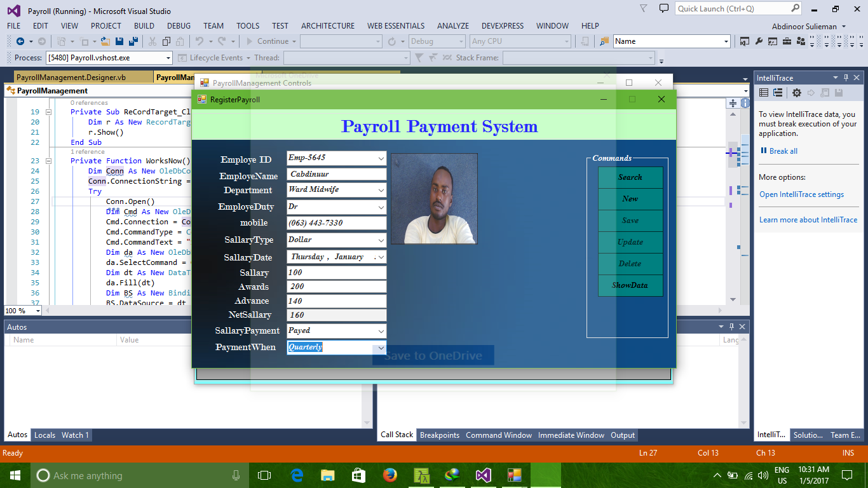Click the mobile number field

[337, 223]
